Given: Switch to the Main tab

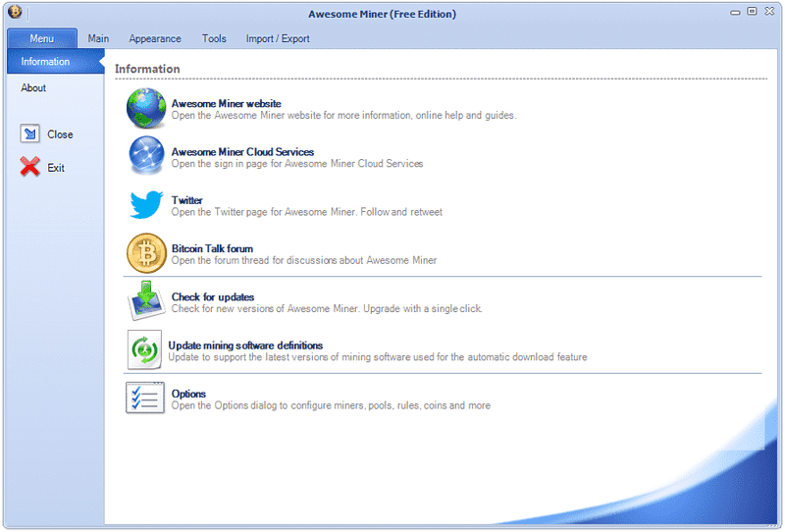Looking at the screenshot, I should [x=98, y=38].
